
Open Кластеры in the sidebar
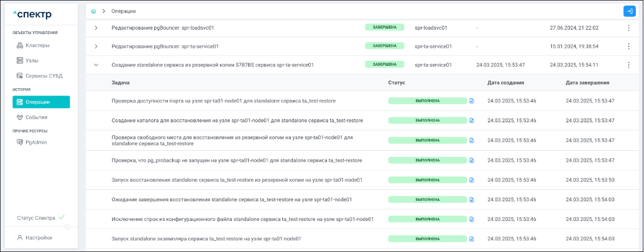point(37,45)
